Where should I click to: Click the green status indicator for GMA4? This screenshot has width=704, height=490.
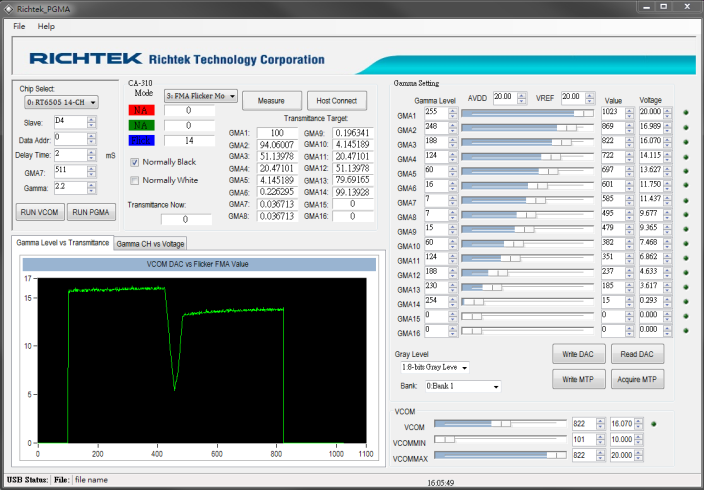tap(686, 157)
